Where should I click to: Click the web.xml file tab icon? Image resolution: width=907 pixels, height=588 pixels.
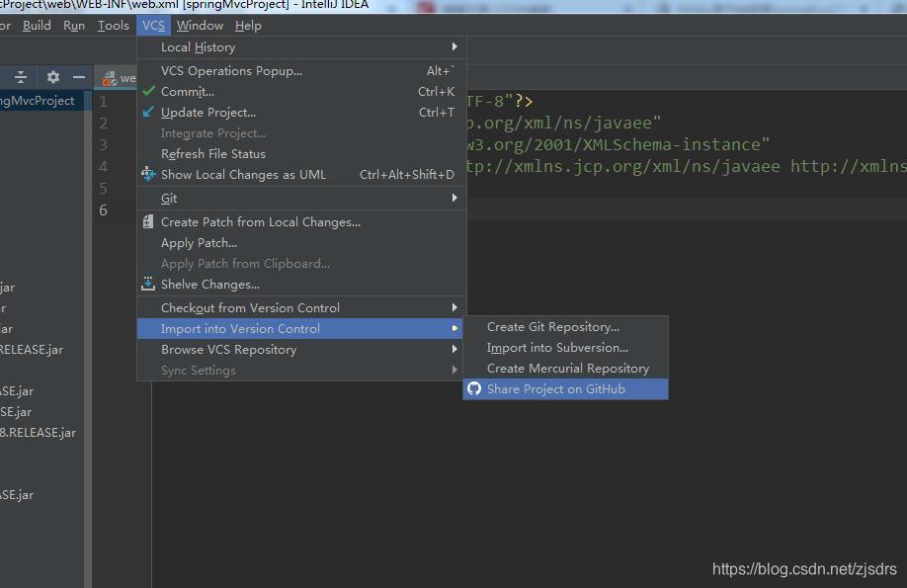pyautogui.click(x=110, y=78)
